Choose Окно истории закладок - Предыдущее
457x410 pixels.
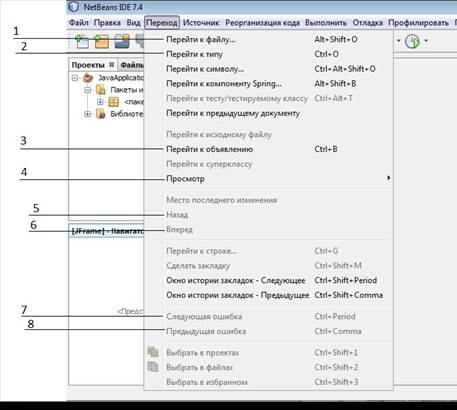[x=269, y=295]
